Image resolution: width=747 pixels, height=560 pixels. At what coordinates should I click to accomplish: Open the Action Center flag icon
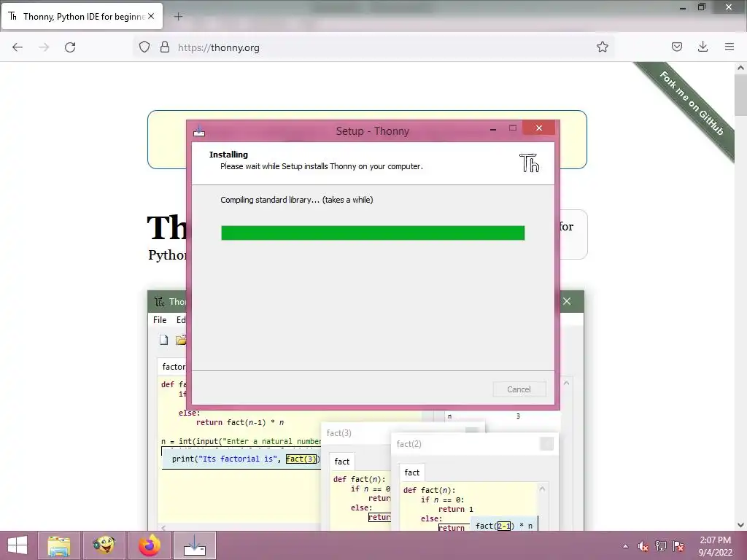(678, 546)
